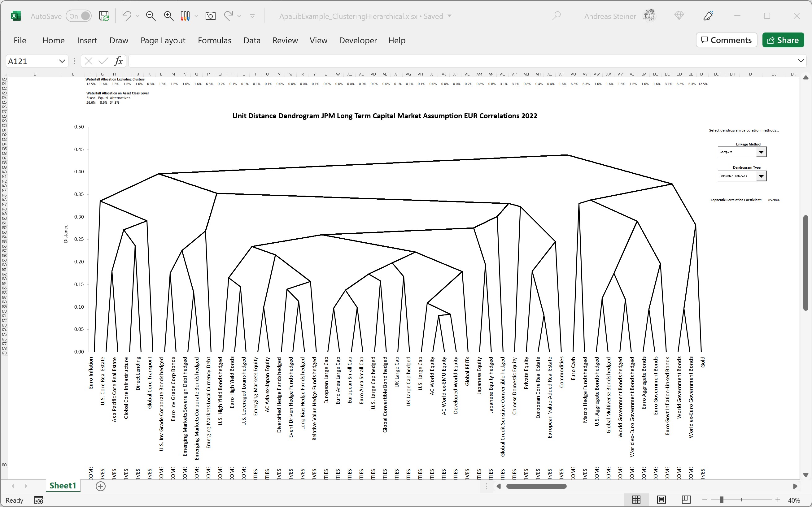Click the Save icon in quick access toolbar
Image resolution: width=812 pixels, height=507 pixels.
(104, 16)
